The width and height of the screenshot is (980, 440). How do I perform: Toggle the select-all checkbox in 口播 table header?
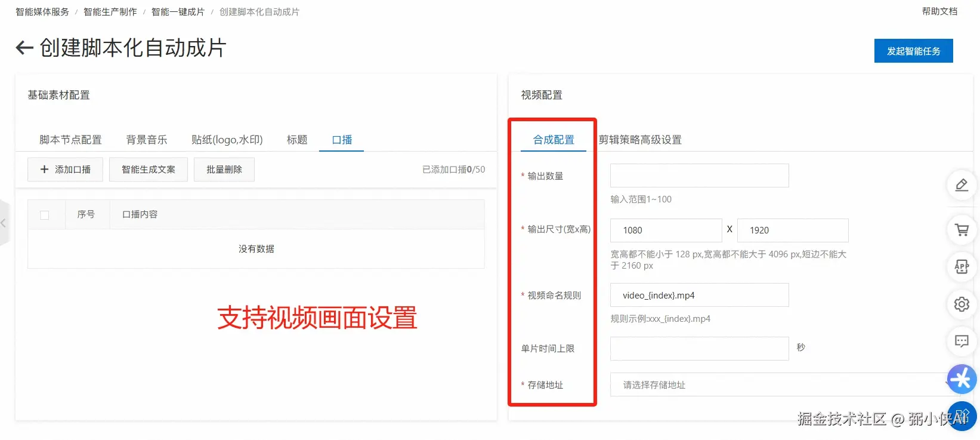45,215
